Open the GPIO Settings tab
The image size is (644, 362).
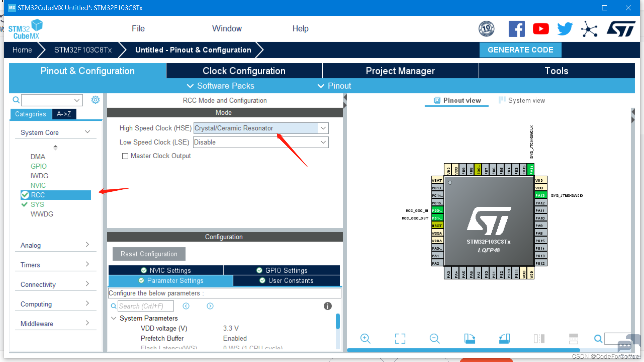(x=282, y=270)
